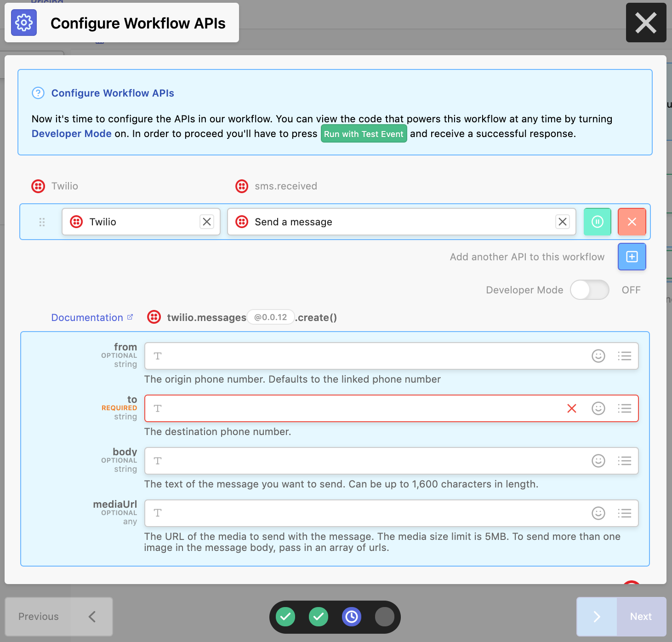This screenshot has height=642, width=672.
Task: Click the help question mark icon
Action: point(38,93)
